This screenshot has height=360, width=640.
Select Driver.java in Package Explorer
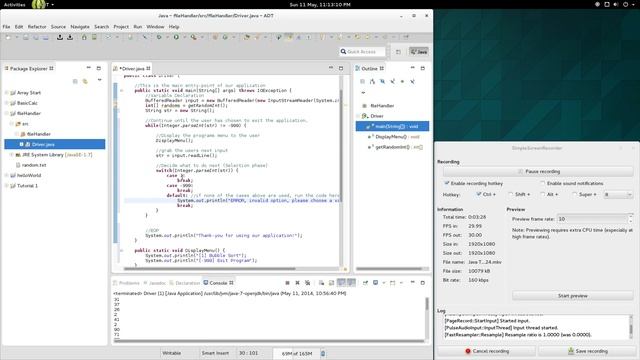[x=55, y=144]
